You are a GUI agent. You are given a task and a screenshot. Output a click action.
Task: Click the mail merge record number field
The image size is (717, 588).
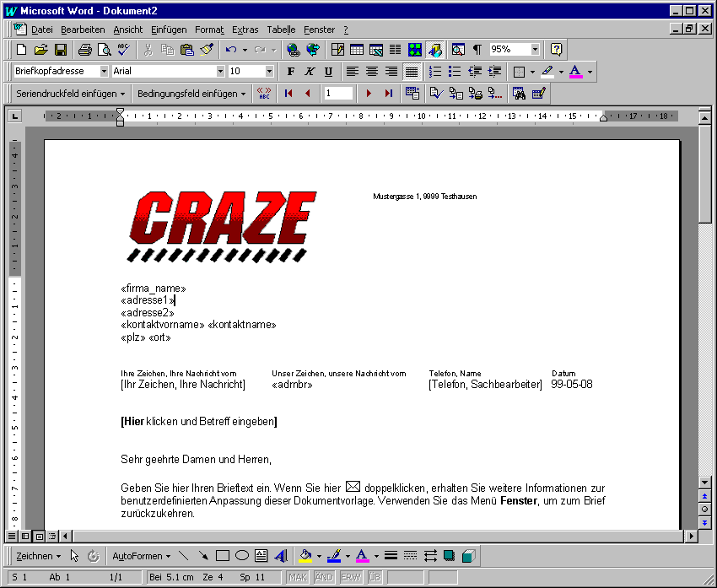coord(338,94)
